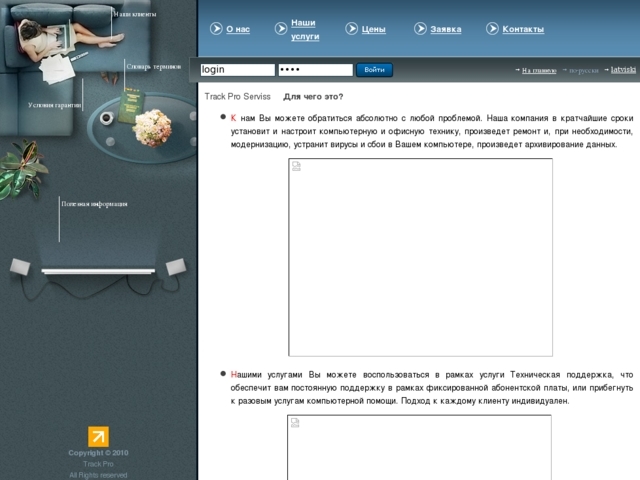Viewport: 640px width, 480px height.
Task: Go to the Цены page
Action: pyautogui.click(x=373, y=30)
